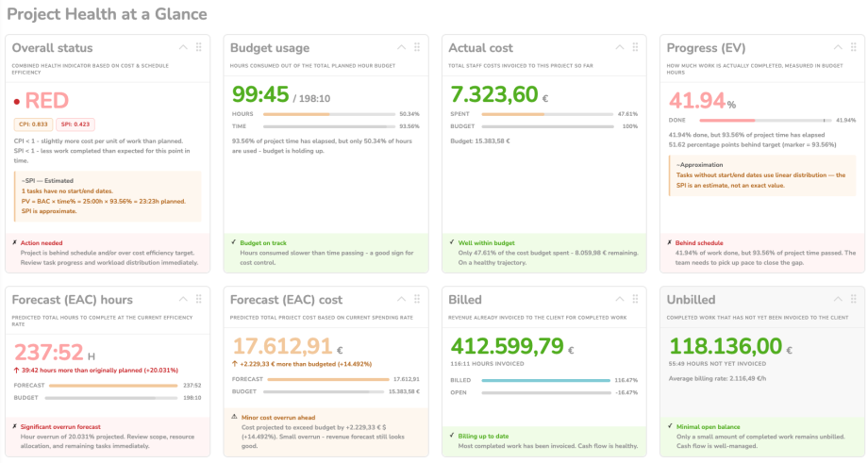Click the Behind schedule cross icon
Screen dimensions: 868x463
[669, 242]
